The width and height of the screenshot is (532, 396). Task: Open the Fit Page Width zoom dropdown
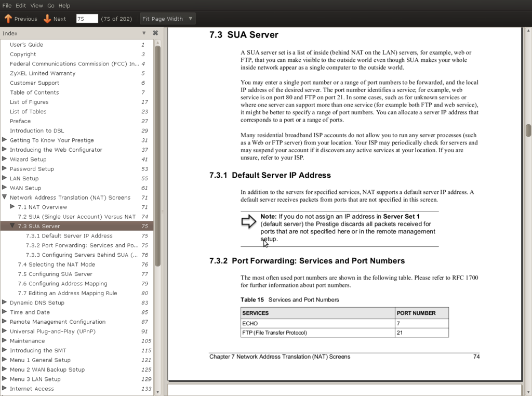pyautogui.click(x=167, y=19)
